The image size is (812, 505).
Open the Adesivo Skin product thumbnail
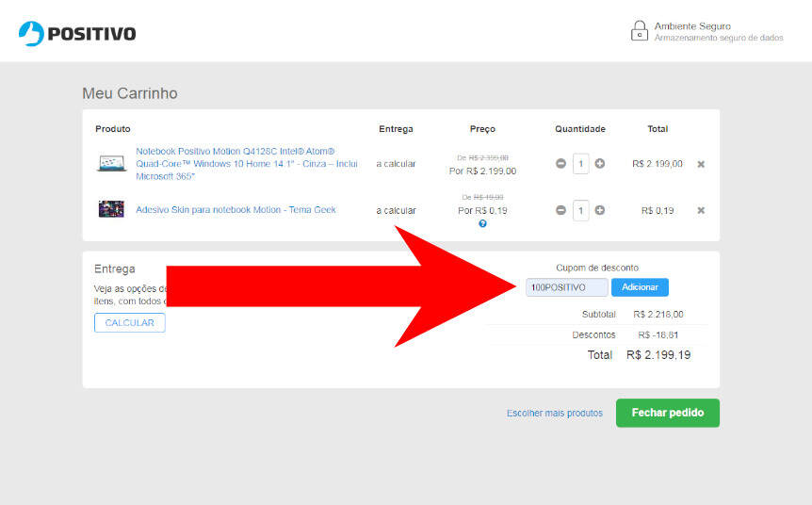(111, 209)
